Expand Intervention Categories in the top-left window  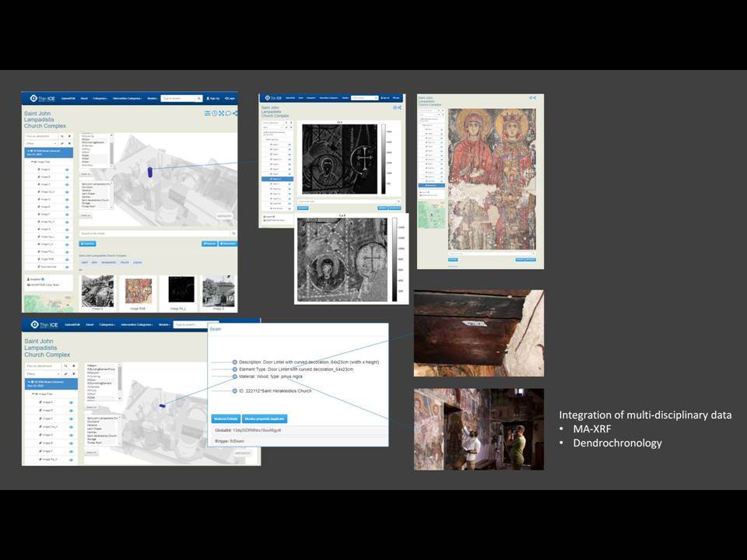(127, 99)
